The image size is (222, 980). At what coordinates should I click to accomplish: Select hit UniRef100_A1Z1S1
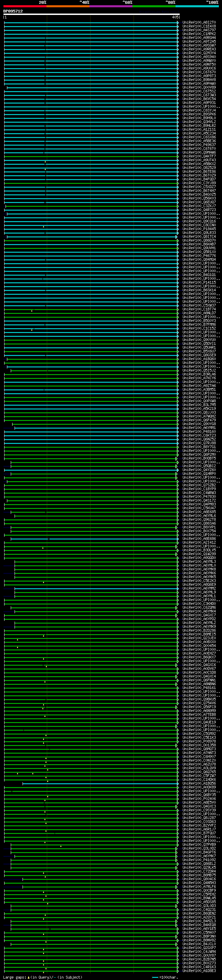199,129
